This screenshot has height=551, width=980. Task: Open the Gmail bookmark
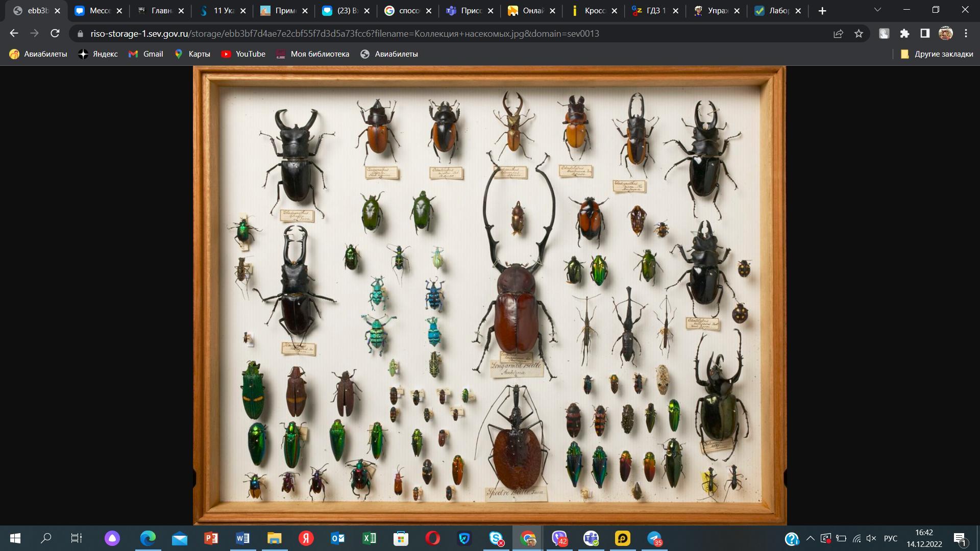146,54
